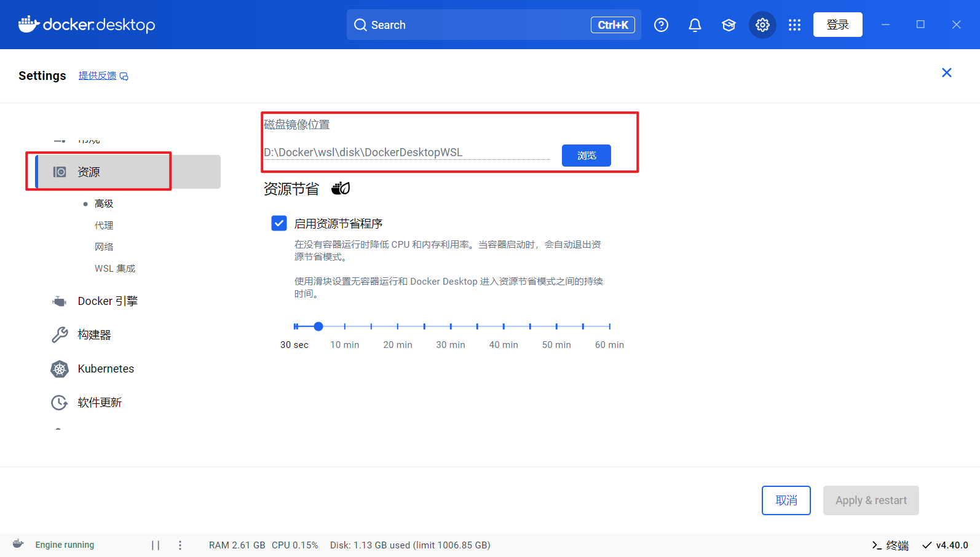Click the CPU 0.15% status entry
The image size is (980, 557).
(295, 545)
